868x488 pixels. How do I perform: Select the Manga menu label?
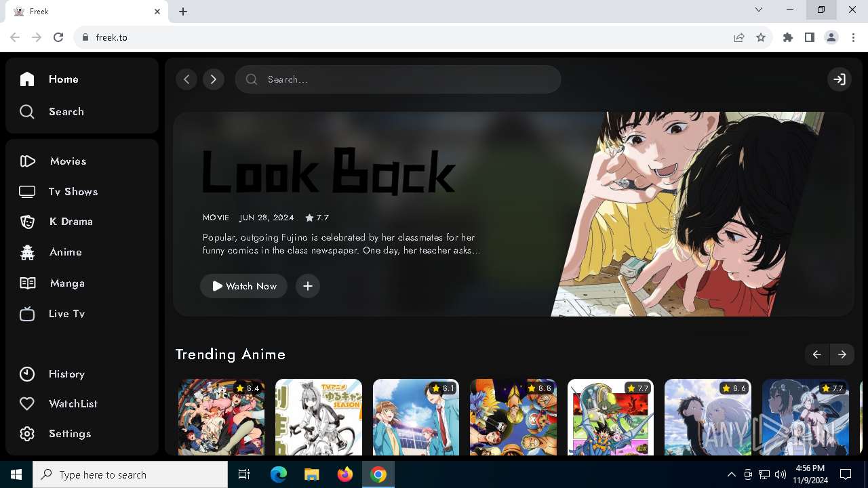pos(67,283)
